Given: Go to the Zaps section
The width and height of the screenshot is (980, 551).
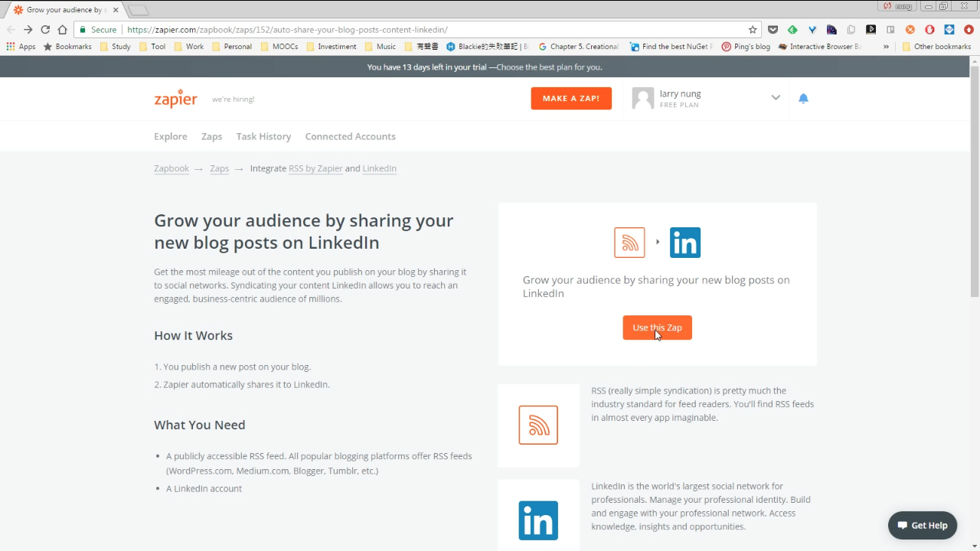Looking at the screenshot, I should (212, 136).
